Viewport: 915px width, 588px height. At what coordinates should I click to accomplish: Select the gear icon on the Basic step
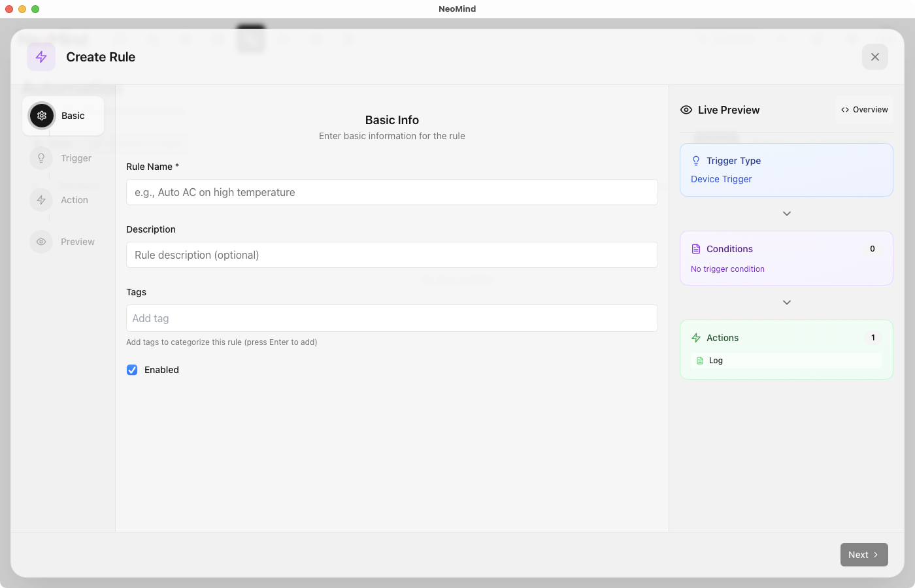(x=41, y=115)
